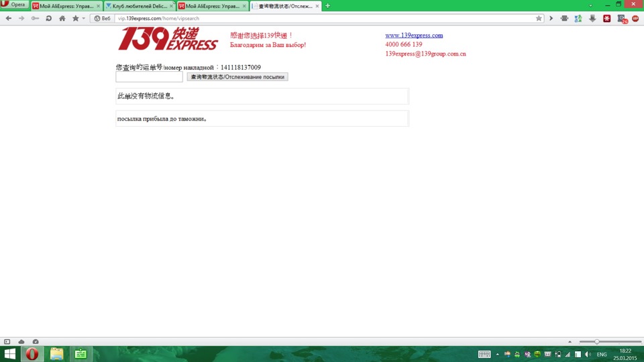Click the fit-to-width extension icon
Screen dimensions: 644x362
564,18
